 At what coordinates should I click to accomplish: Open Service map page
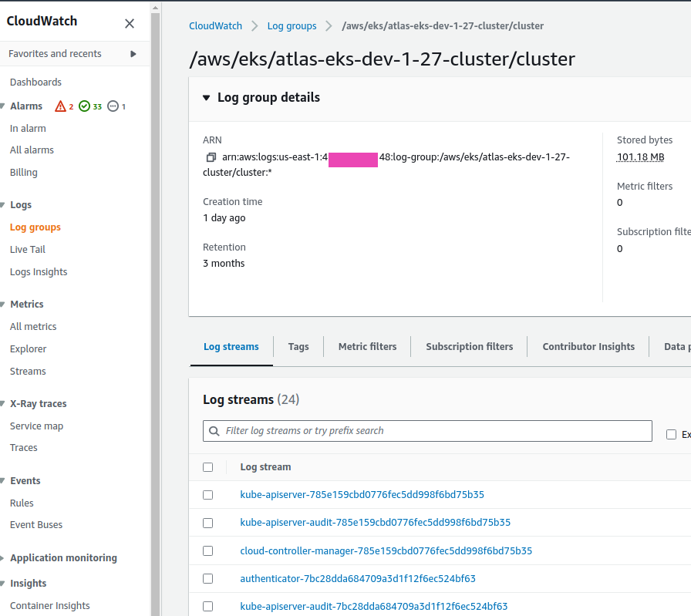pyautogui.click(x=36, y=426)
